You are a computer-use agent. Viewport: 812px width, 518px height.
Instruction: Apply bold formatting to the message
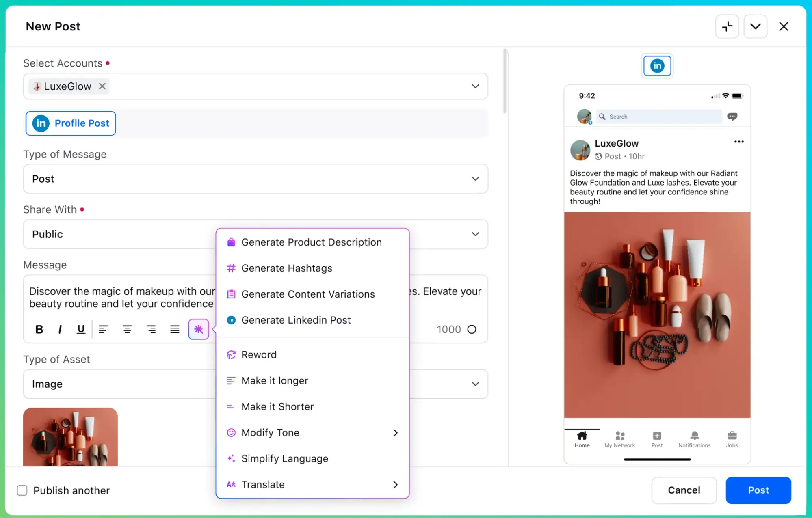click(39, 329)
